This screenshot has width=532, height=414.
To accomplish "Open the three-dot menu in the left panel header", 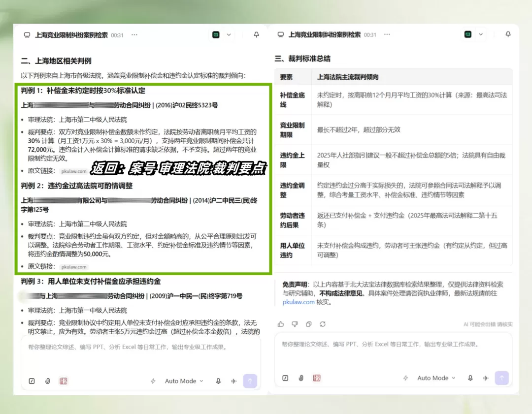I will (134, 34).
